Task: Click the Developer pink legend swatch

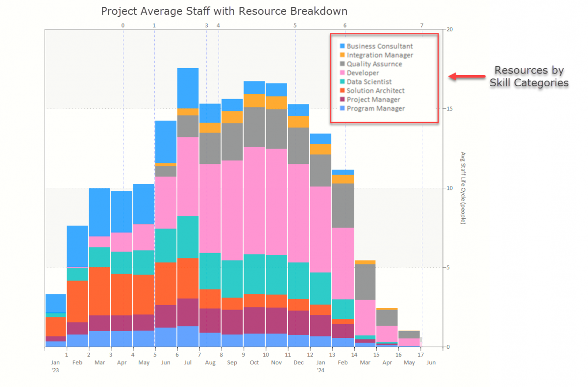Action: pyautogui.click(x=343, y=73)
